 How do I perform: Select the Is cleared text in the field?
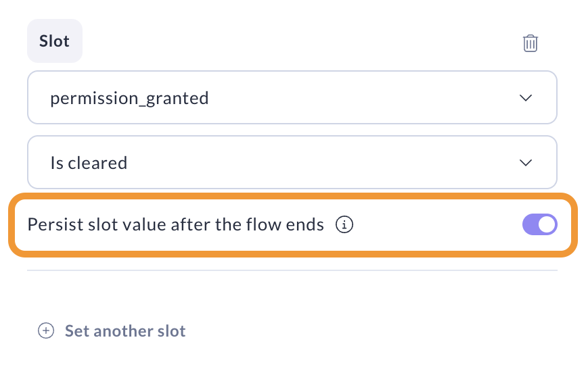pyautogui.click(x=89, y=163)
